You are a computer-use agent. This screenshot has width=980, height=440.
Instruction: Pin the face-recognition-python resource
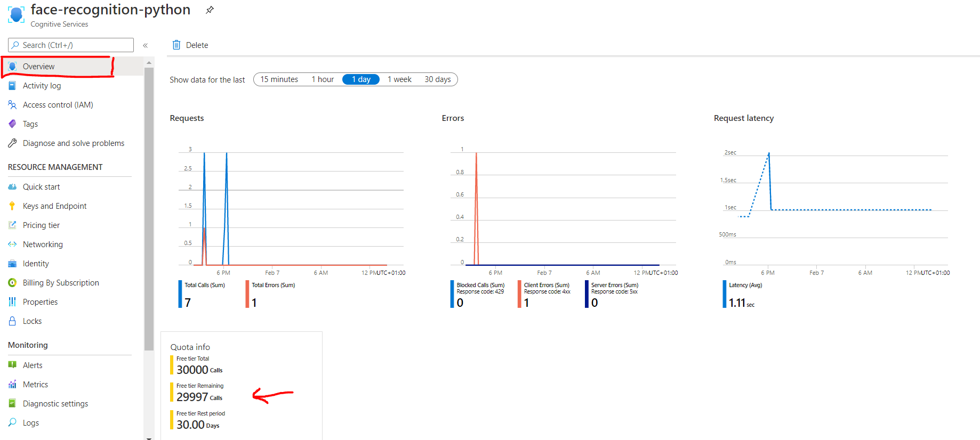point(210,10)
